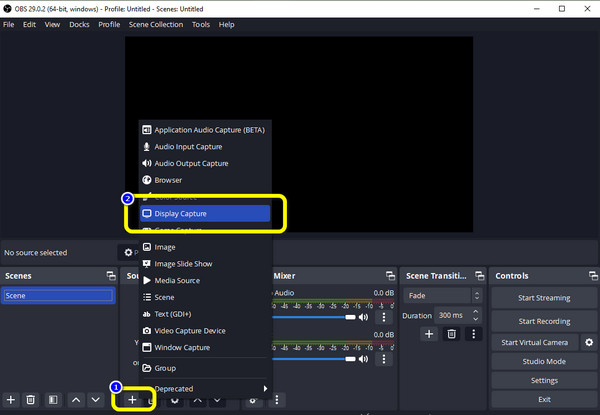Open scene filters icon in Scenes toolbar

coord(53,400)
